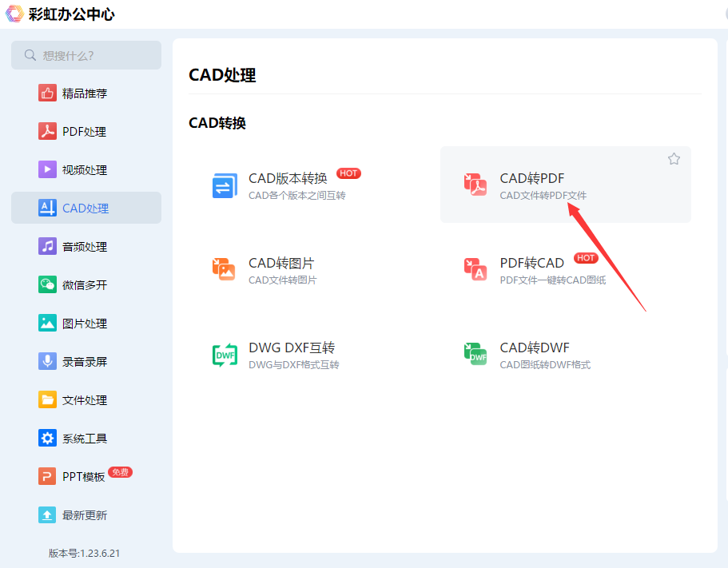Click the CAD处理 page title
The width and height of the screenshot is (728, 568).
point(222,75)
